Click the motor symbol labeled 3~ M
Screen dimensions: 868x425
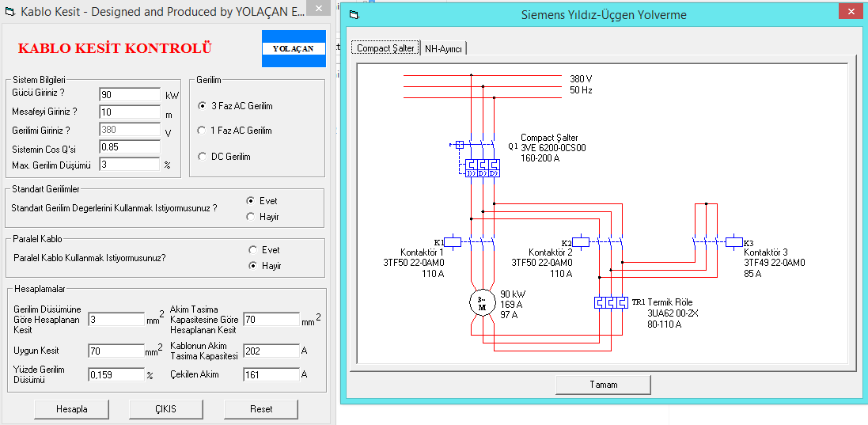[482, 302]
